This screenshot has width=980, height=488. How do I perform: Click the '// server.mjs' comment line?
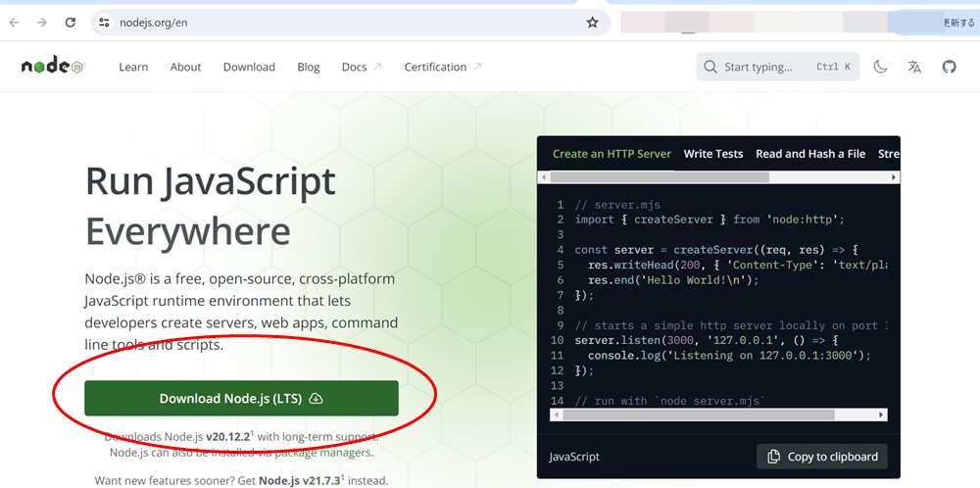click(617, 205)
